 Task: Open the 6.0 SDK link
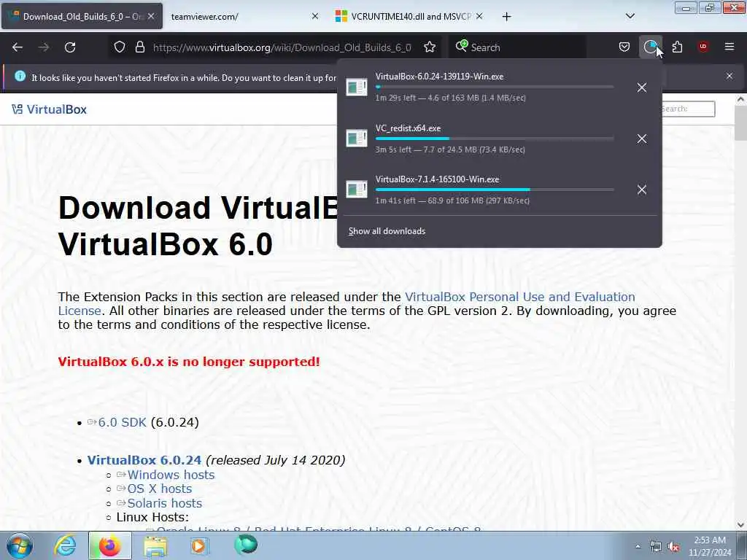(122, 422)
